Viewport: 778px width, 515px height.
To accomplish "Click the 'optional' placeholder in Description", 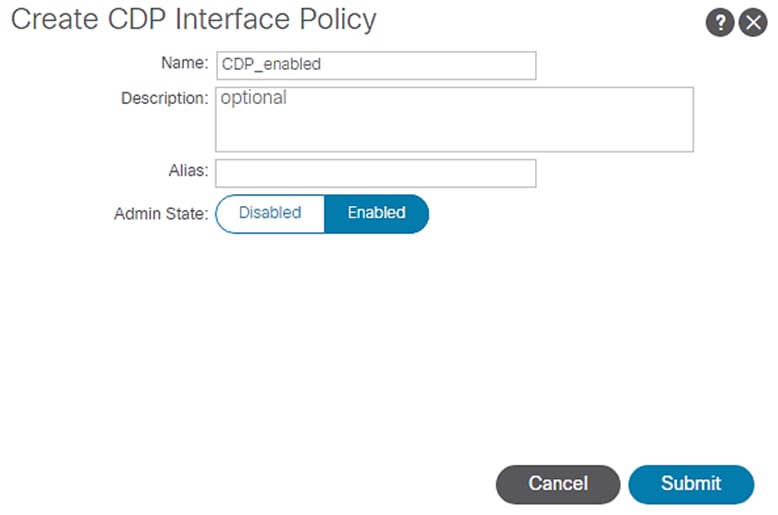I will (253, 98).
